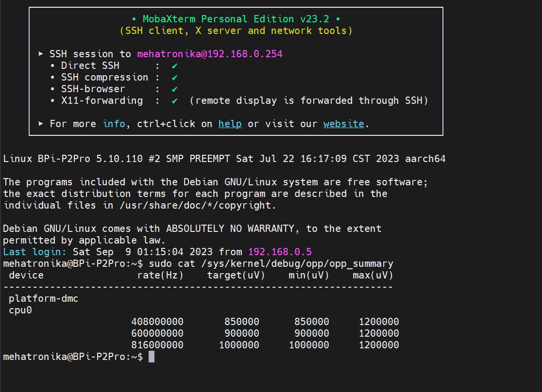Image resolution: width=542 pixels, height=392 pixels.
Task: Click the opp_summary command text
Action: 271,263
